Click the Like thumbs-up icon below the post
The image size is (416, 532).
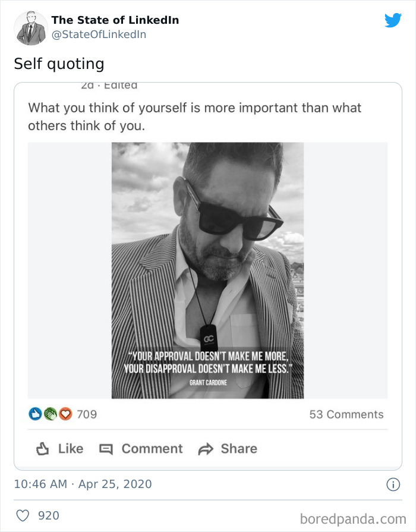42,449
